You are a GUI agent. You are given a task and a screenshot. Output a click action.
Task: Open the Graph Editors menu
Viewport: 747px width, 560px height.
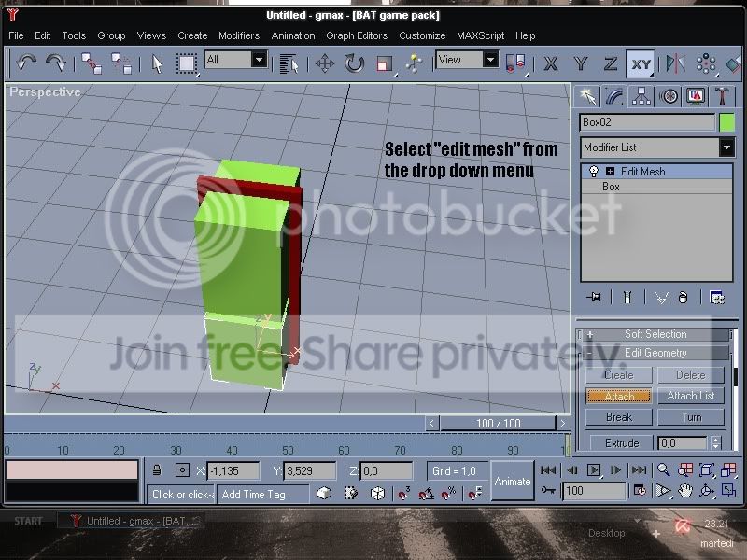click(357, 35)
